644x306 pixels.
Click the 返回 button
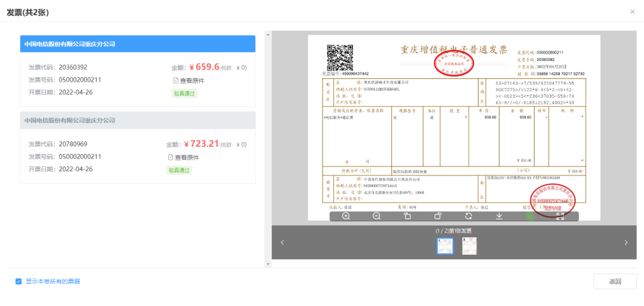(615, 282)
